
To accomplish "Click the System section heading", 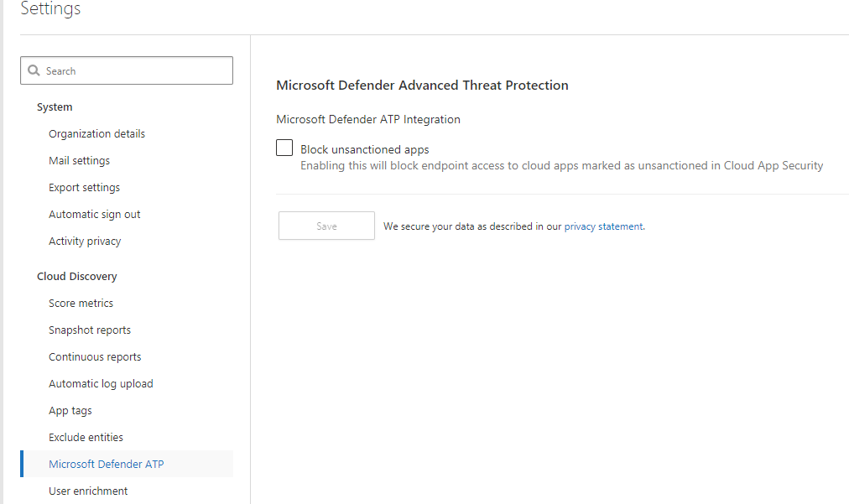I will click(55, 107).
